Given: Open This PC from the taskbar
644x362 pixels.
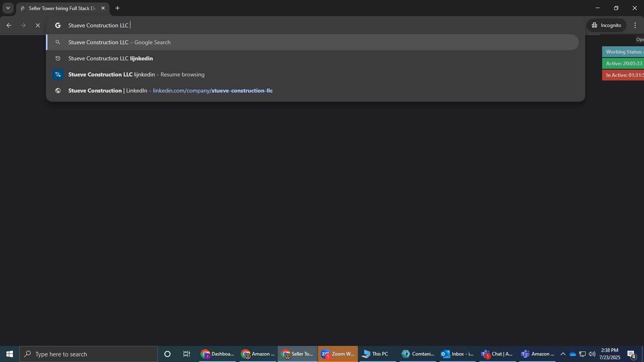Looking at the screenshot, I should pos(378,354).
